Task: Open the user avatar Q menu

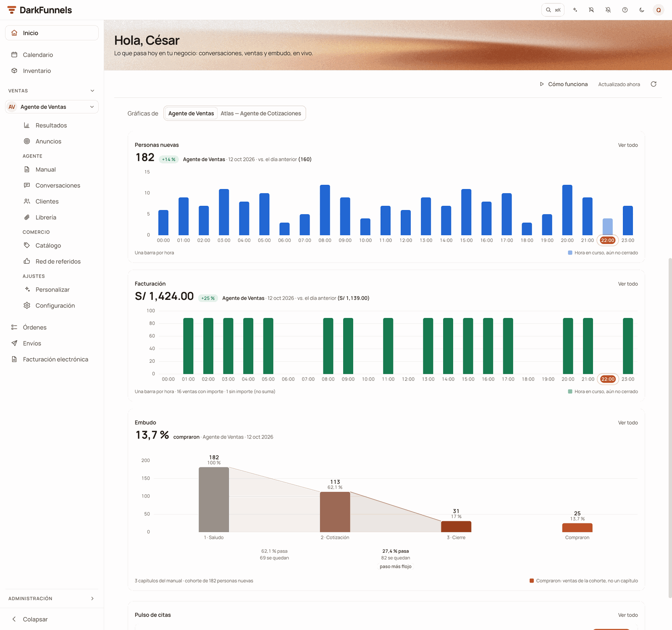Action: pos(659,10)
